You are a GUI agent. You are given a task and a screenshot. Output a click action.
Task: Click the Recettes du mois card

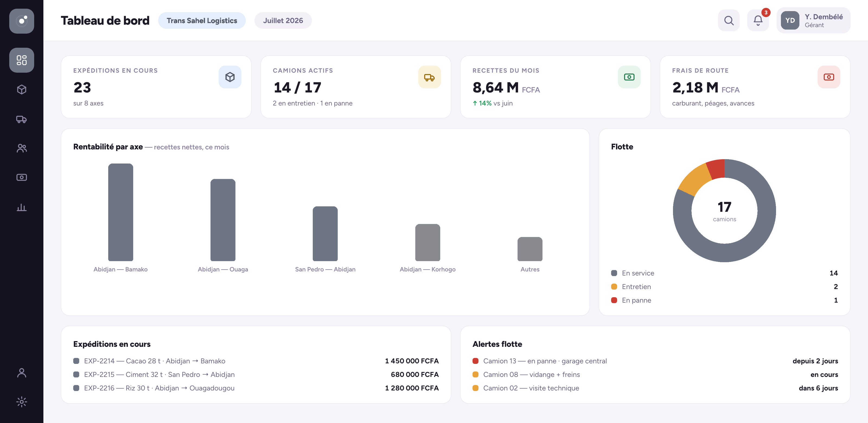(555, 87)
